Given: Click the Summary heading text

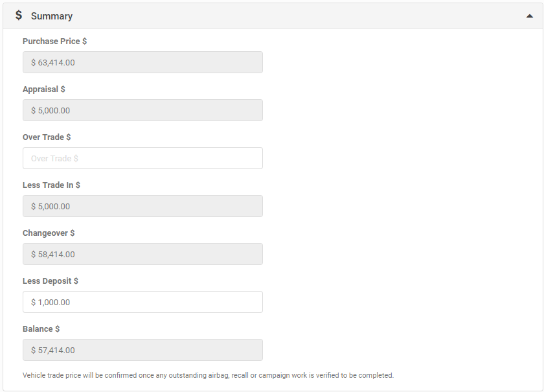Looking at the screenshot, I should click(52, 16).
